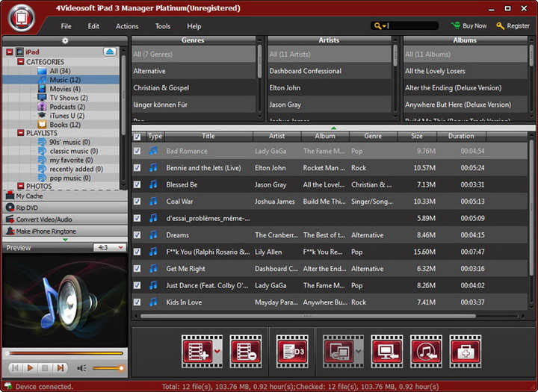
Task: Open the All (34) category
Action: pyautogui.click(x=60, y=71)
